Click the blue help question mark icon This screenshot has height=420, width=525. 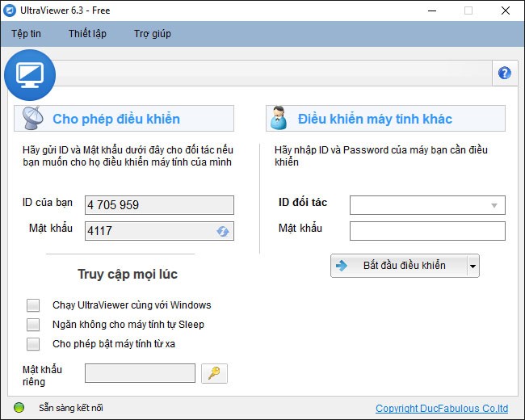tap(505, 73)
